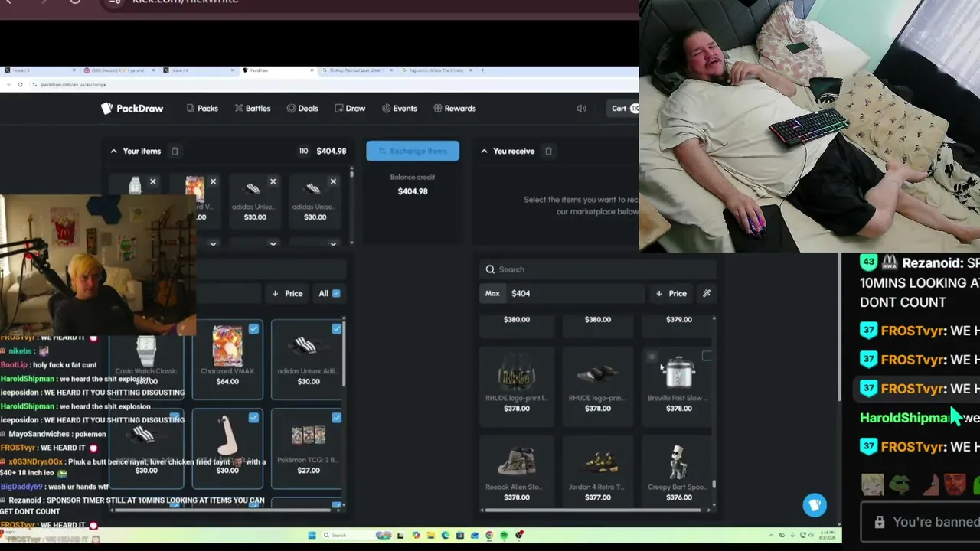
Task: Click the Exchange Items button
Action: pos(413,151)
